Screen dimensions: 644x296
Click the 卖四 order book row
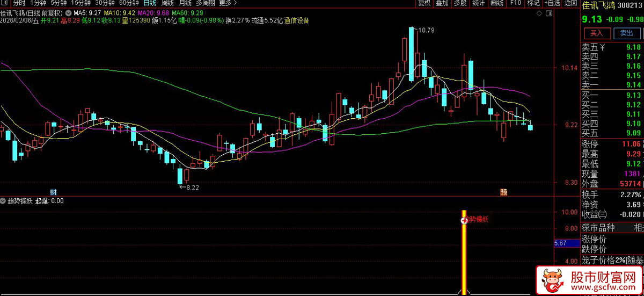tap(612, 56)
